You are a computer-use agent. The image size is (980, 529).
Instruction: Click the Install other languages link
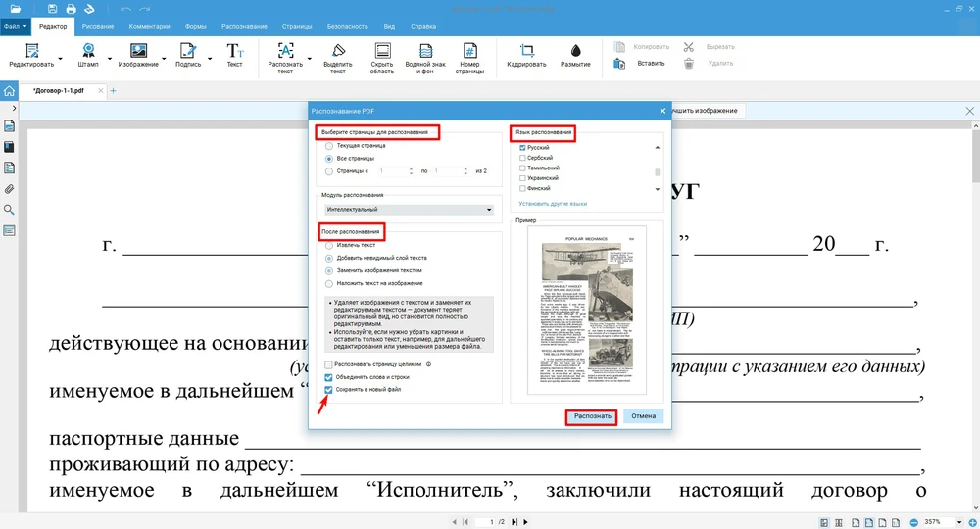coord(553,204)
